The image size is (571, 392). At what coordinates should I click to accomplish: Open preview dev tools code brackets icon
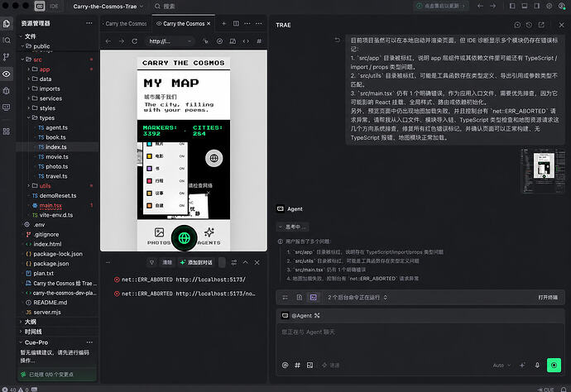[x=246, y=41]
